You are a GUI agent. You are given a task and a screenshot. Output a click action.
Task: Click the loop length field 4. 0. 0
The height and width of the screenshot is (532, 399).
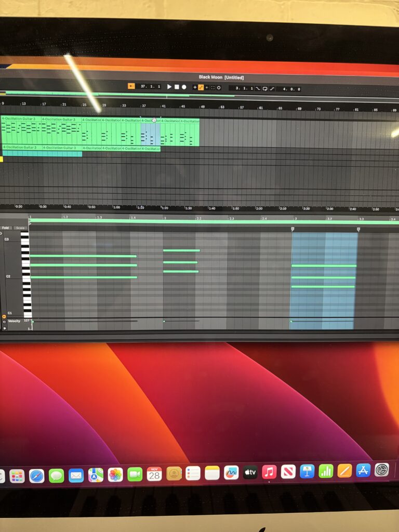pos(289,89)
